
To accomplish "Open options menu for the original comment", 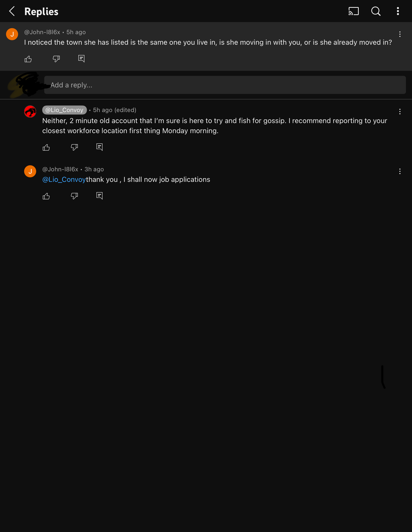I will pyautogui.click(x=400, y=34).
